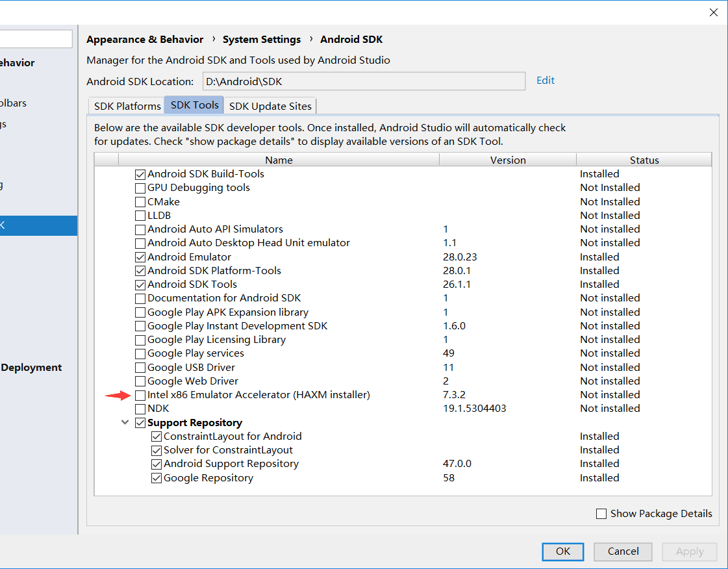Image resolution: width=728 pixels, height=569 pixels.
Task: Check the Google USB Driver checkbox
Action: pyautogui.click(x=140, y=368)
